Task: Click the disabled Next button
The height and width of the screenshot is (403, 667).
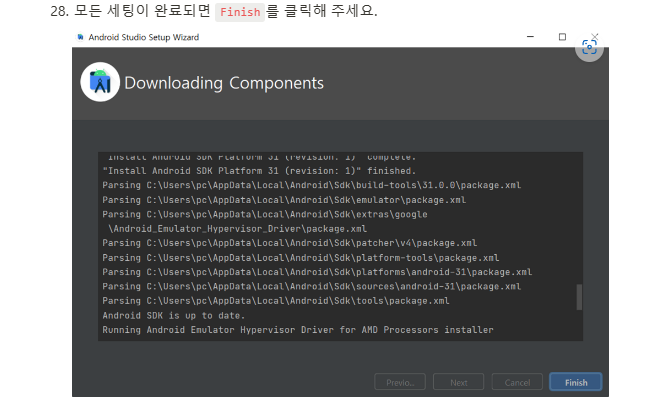Action: 458,382
